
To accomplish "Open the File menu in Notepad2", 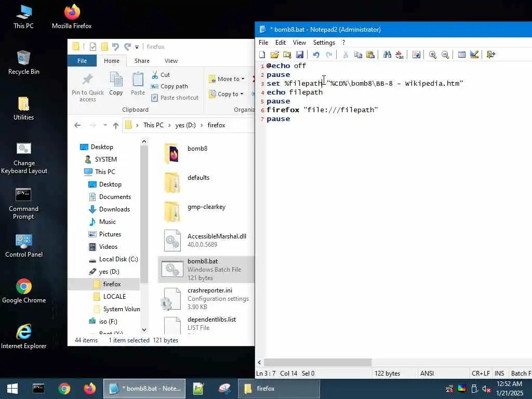I will [x=263, y=43].
